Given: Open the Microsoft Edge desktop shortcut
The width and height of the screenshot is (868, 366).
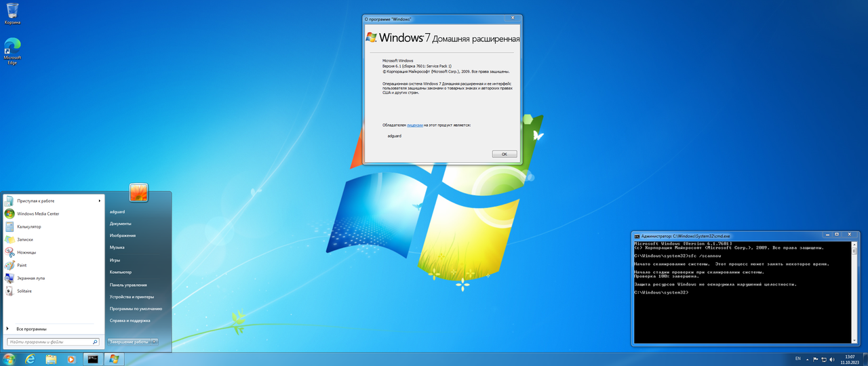Looking at the screenshot, I should click(12, 51).
